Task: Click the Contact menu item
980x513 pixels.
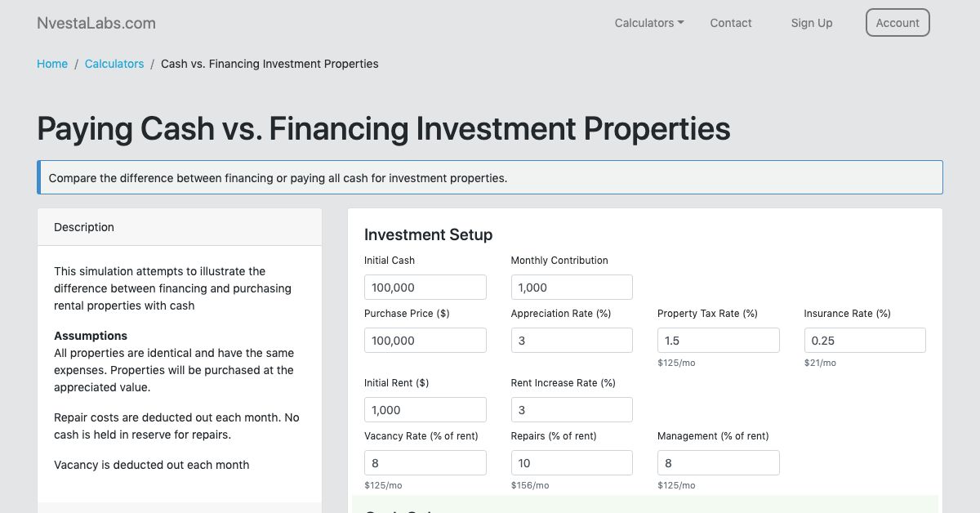Action: 730,23
